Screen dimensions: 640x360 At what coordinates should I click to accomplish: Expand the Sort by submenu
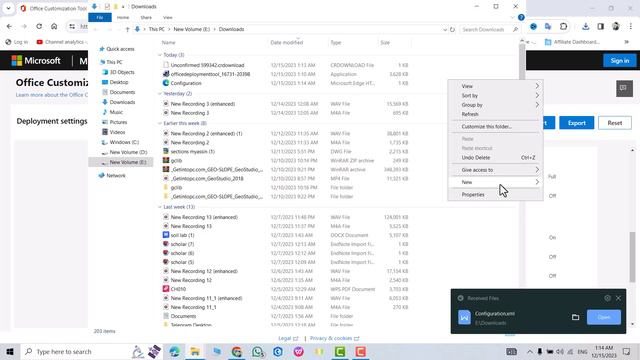[x=496, y=96]
